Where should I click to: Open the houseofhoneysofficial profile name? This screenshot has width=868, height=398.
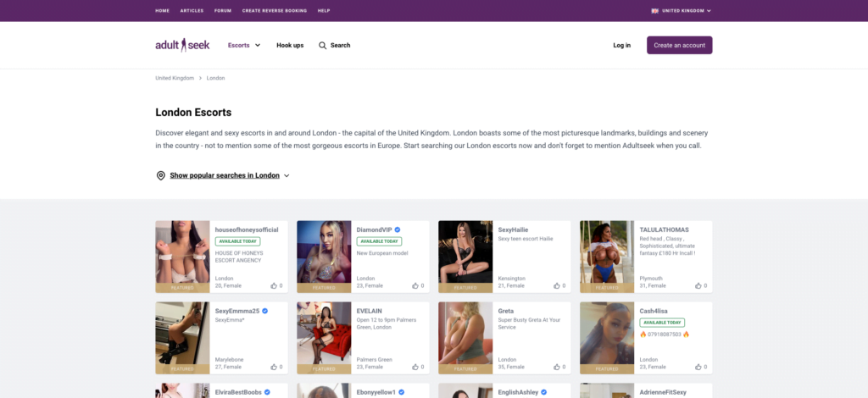point(247,230)
